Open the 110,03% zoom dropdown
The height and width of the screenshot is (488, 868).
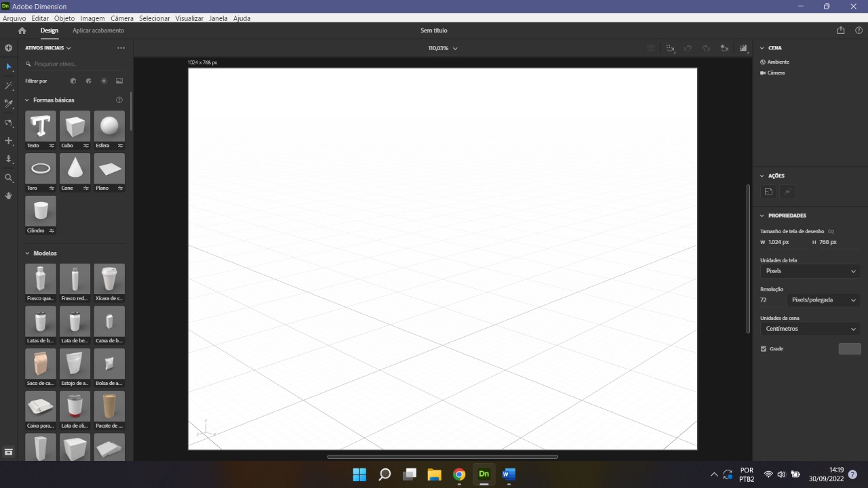click(x=443, y=49)
